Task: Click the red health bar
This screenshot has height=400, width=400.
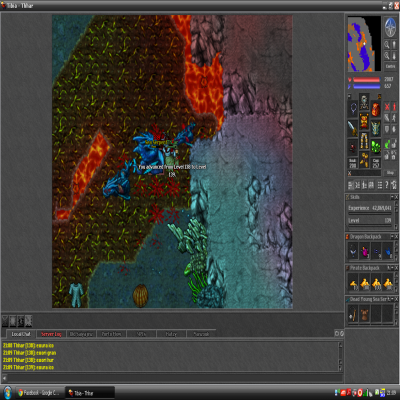Action: click(x=367, y=80)
